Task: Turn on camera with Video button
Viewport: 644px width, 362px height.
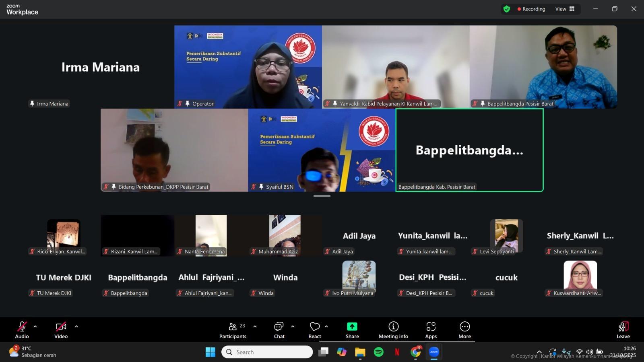Action: [61, 330]
